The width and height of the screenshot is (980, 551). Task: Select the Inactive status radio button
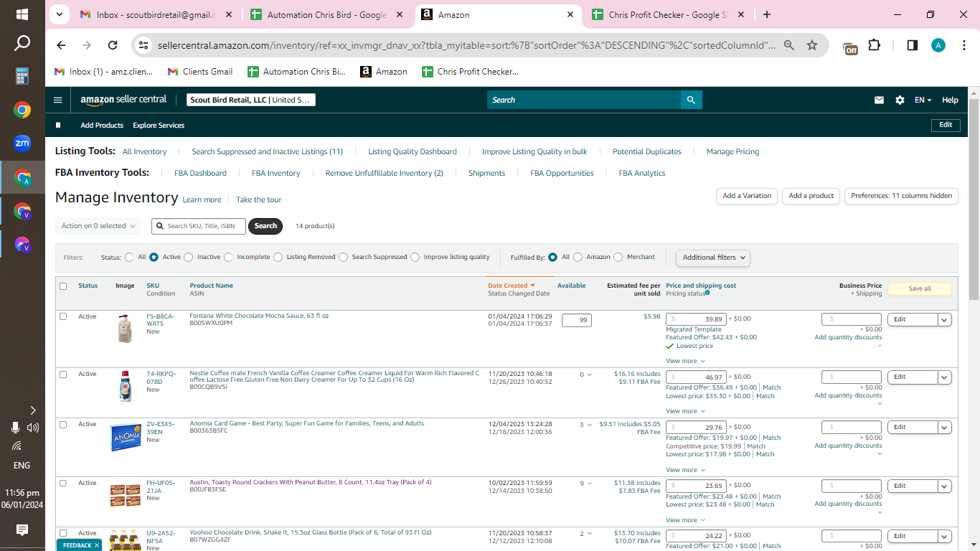click(x=189, y=257)
